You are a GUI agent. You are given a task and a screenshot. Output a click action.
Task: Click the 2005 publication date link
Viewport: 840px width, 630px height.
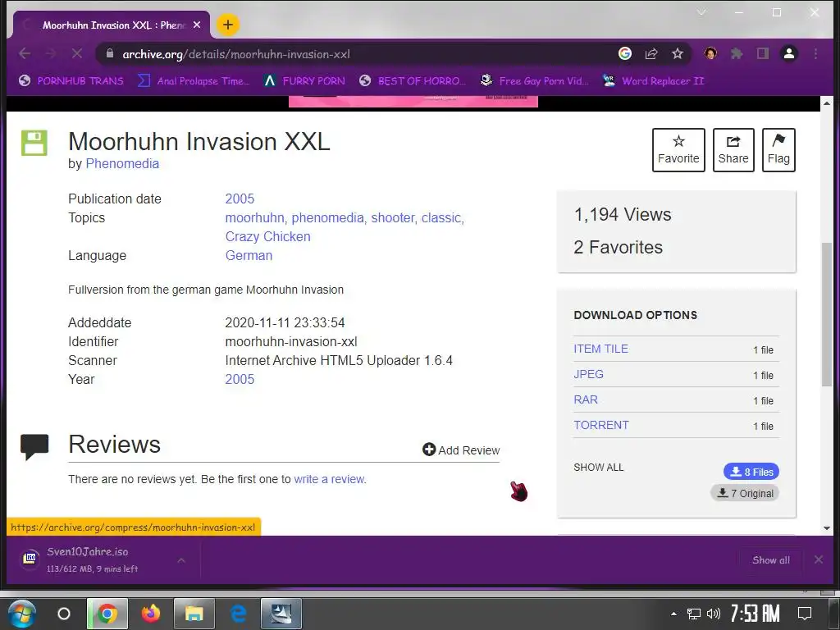tap(240, 199)
